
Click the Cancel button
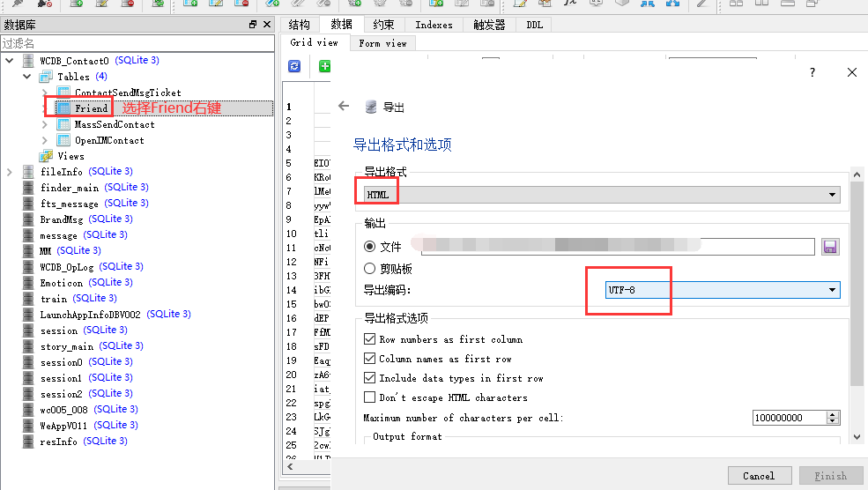pos(759,476)
